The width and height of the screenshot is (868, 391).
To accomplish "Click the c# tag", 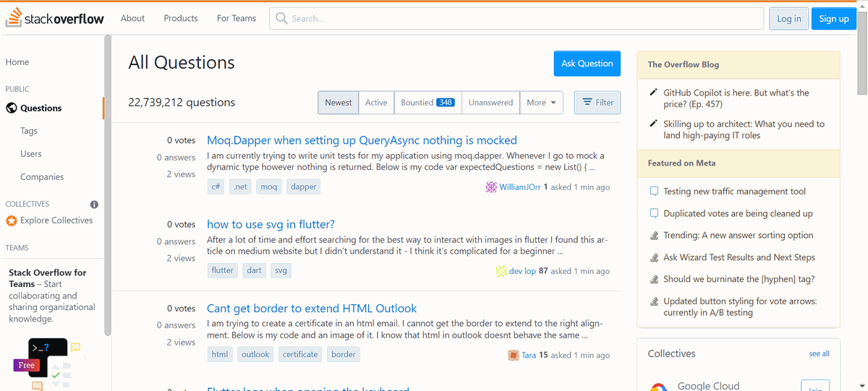I will point(216,186).
